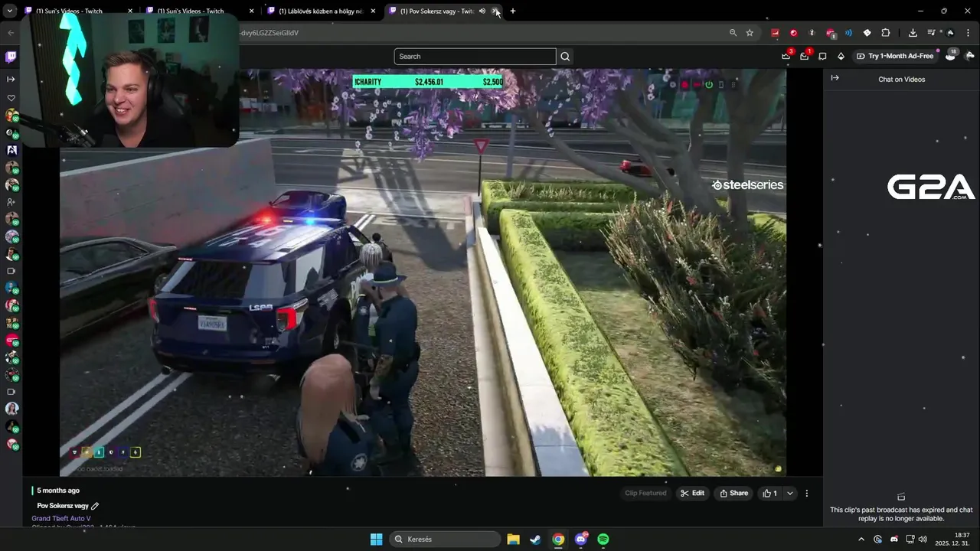Screen dimensions: 980x551
Task: Open the volume speaker tray icon
Action: click(923, 540)
